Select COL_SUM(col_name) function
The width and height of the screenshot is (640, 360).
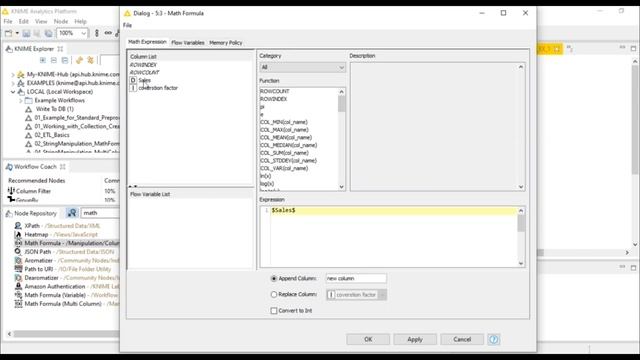(x=284, y=153)
